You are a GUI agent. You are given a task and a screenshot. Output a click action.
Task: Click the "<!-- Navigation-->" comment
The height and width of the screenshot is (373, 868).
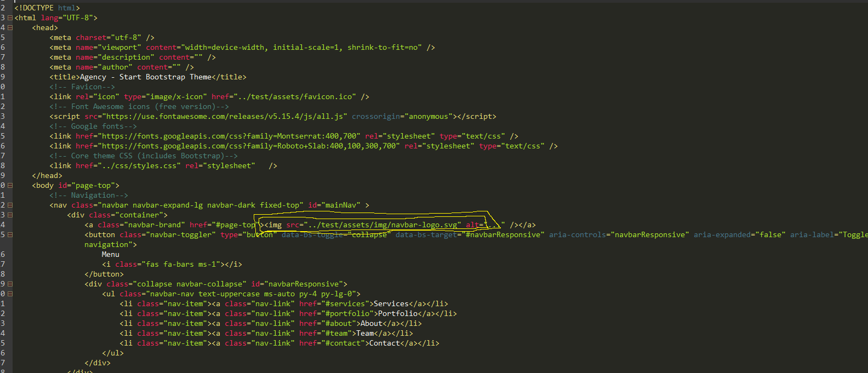click(89, 196)
